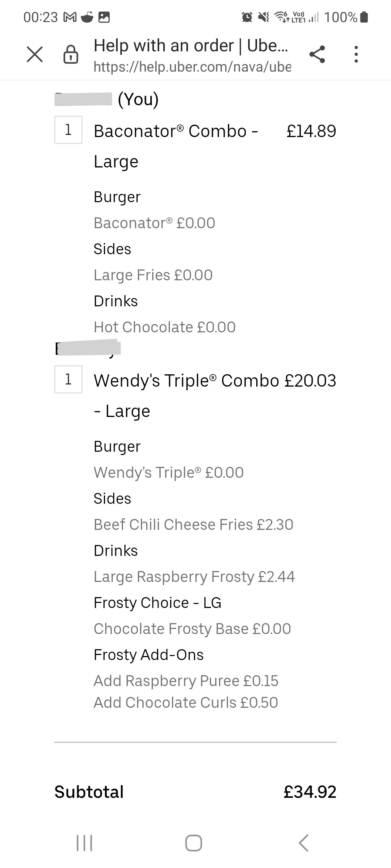
Task: Tap the back navigation arrow
Action: [304, 843]
